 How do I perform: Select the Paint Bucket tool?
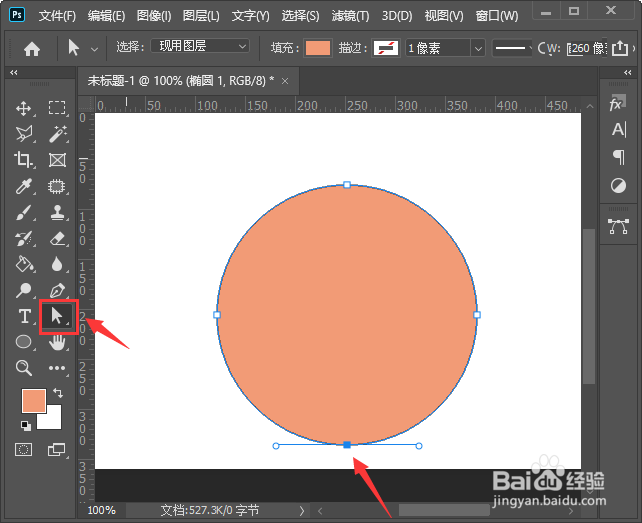click(x=24, y=265)
